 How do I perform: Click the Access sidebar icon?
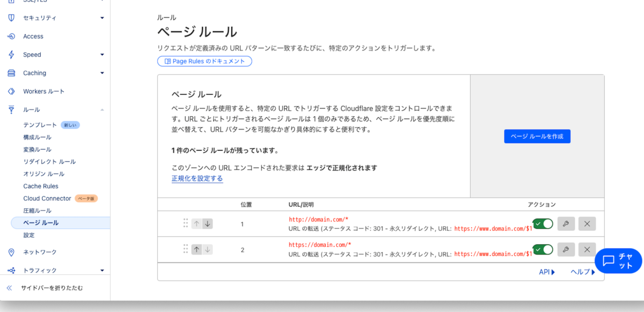pyautogui.click(x=11, y=37)
